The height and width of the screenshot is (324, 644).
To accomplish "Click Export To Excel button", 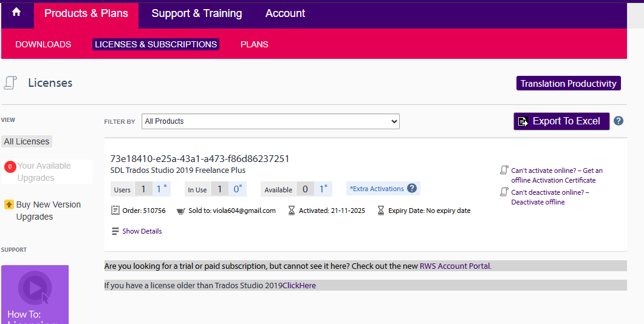I will point(561,121).
